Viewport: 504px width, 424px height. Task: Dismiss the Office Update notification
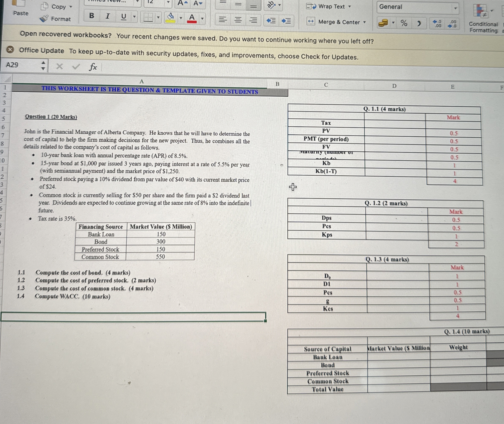pyautogui.click(x=10, y=50)
